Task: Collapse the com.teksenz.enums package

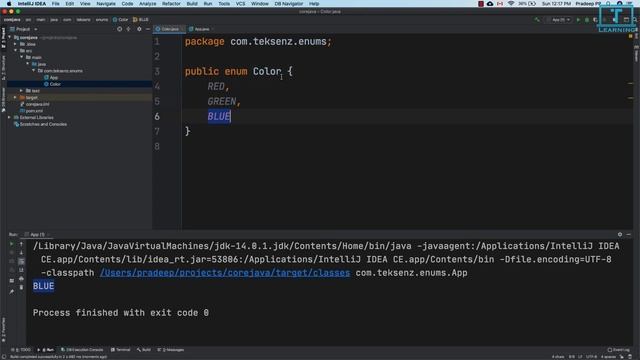Action: (x=34, y=71)
